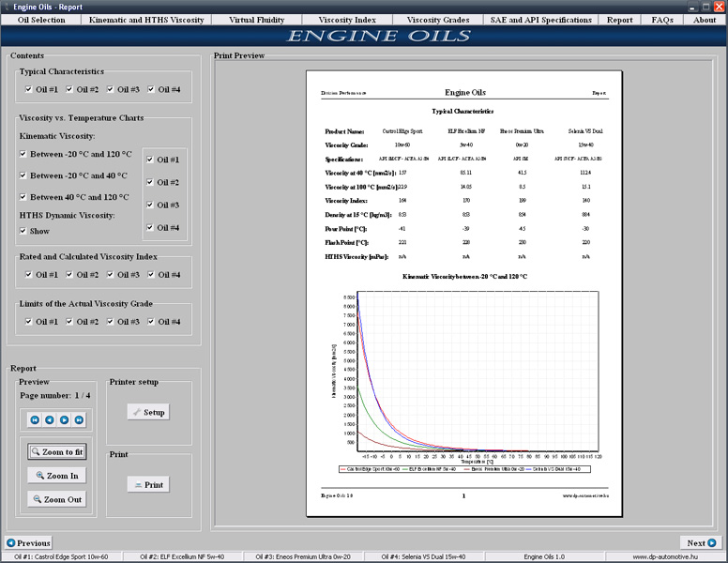Maximize the Engine Oils window
The height and width of the screenshot is (563, 728).
point(705,7)
